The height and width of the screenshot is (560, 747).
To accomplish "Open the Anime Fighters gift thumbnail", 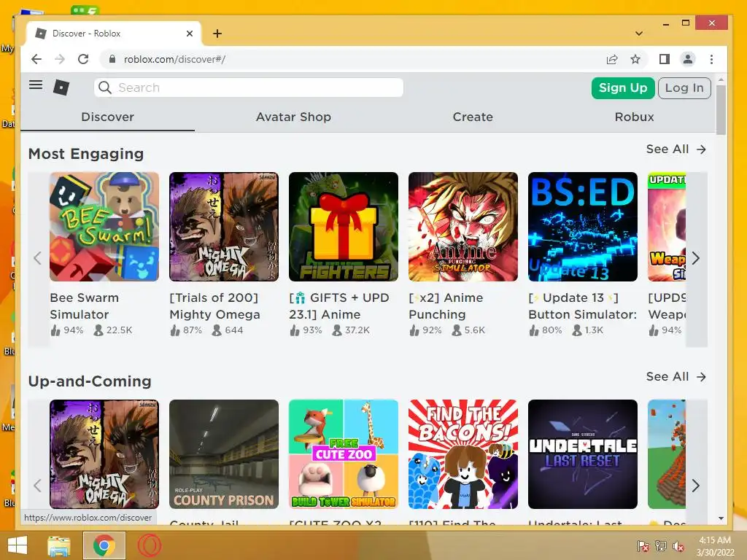I will point(344,227).
